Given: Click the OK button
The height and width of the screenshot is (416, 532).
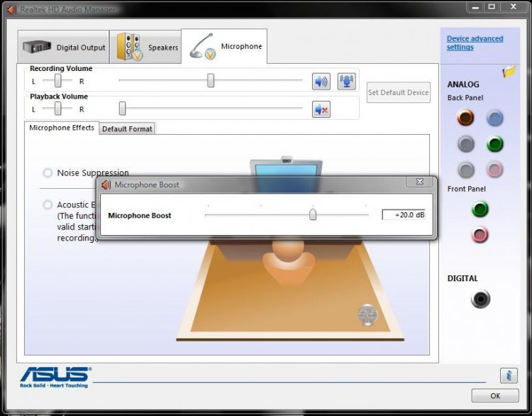Looking at the screenshot, I should (495, 395).
